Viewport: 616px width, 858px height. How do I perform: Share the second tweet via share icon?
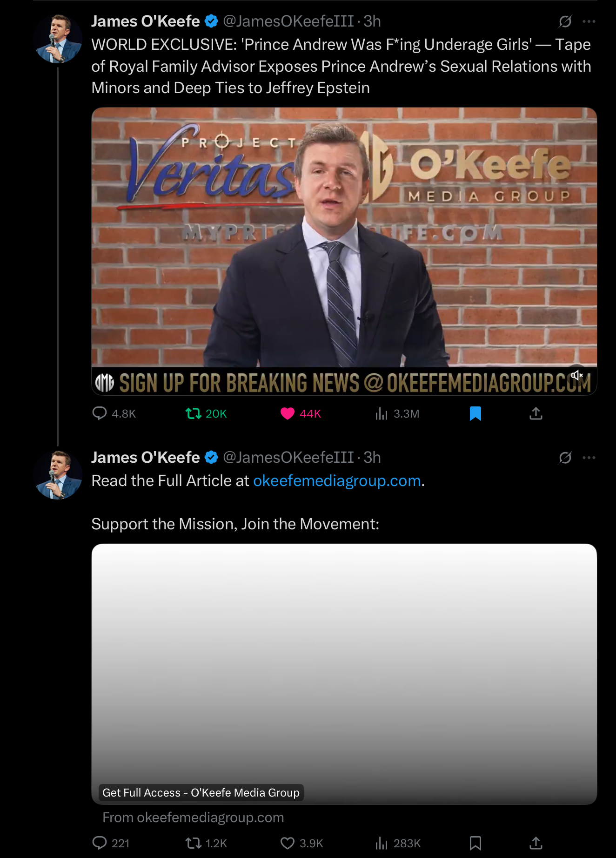click(536, 843)
